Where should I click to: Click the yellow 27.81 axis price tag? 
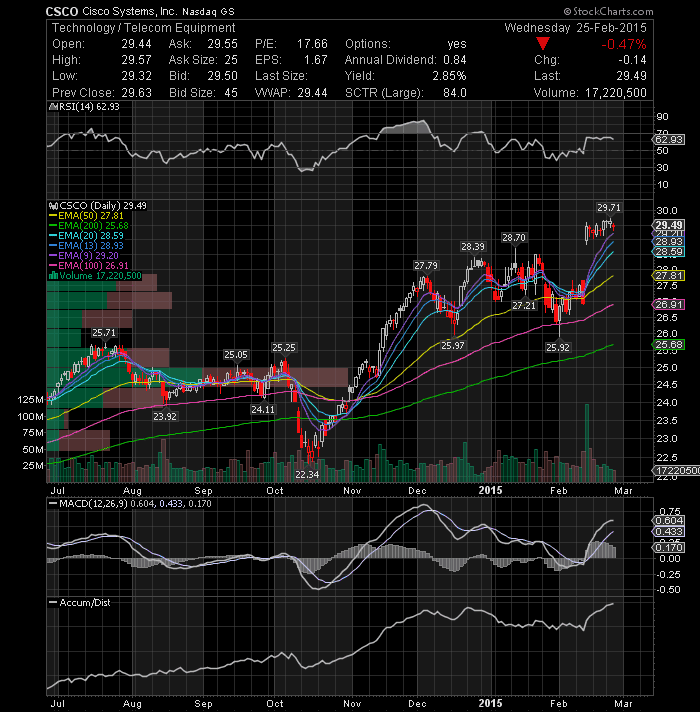pos(669,276)
